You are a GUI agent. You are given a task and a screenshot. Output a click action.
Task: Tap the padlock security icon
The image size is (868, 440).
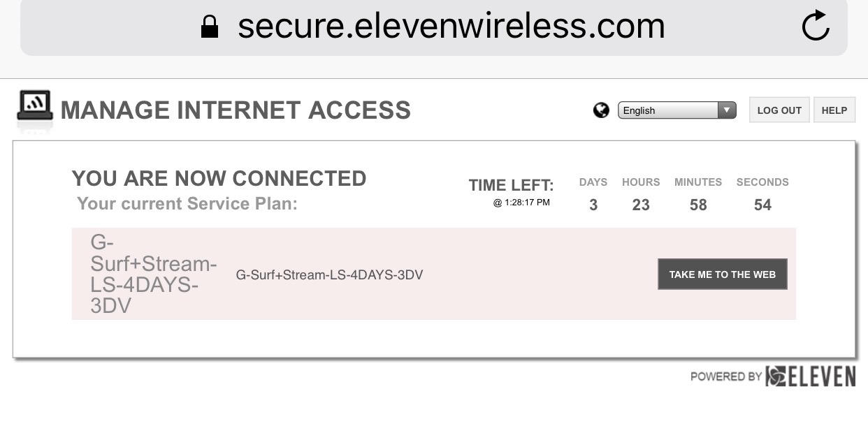(x=210, y=27)
